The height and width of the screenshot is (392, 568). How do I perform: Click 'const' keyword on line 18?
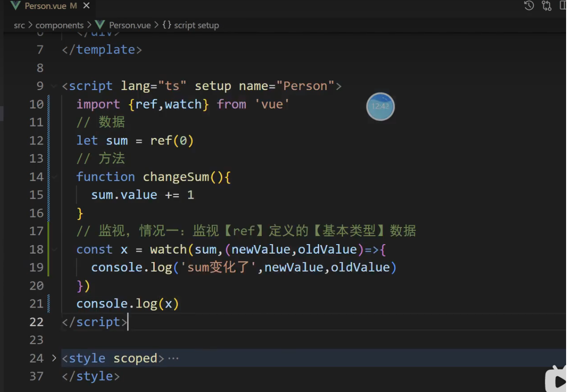[x=94, y=249]
